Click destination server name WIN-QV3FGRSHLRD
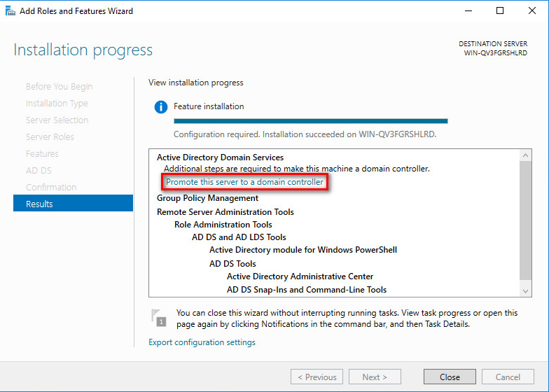This screenshot has width=549, height=392. pos(496,53)
